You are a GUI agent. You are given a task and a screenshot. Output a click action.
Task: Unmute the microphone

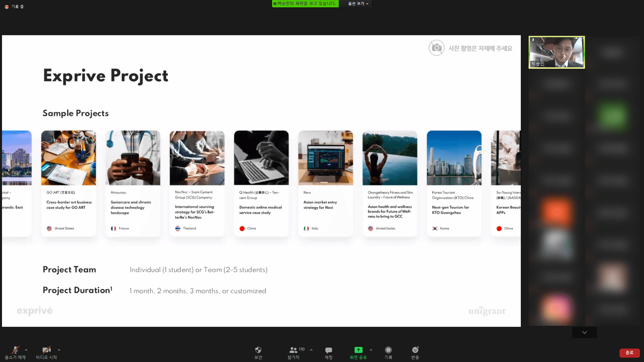15,353
